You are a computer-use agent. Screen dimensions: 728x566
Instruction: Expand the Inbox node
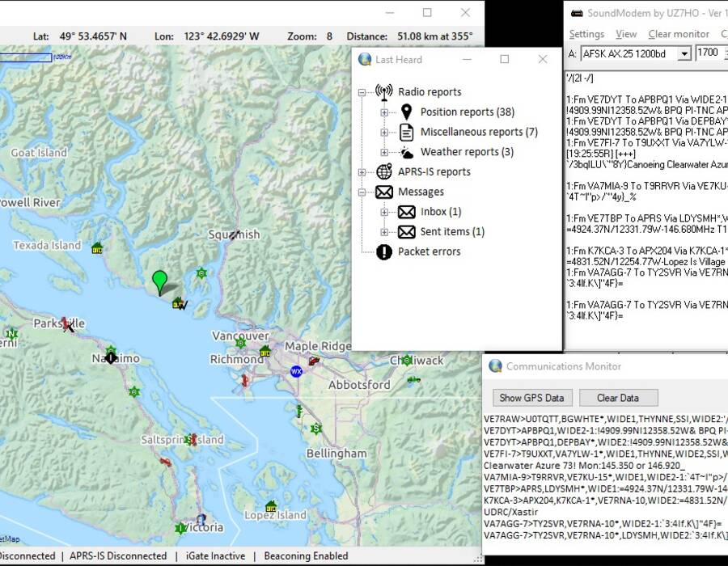(x=384, y=212)
